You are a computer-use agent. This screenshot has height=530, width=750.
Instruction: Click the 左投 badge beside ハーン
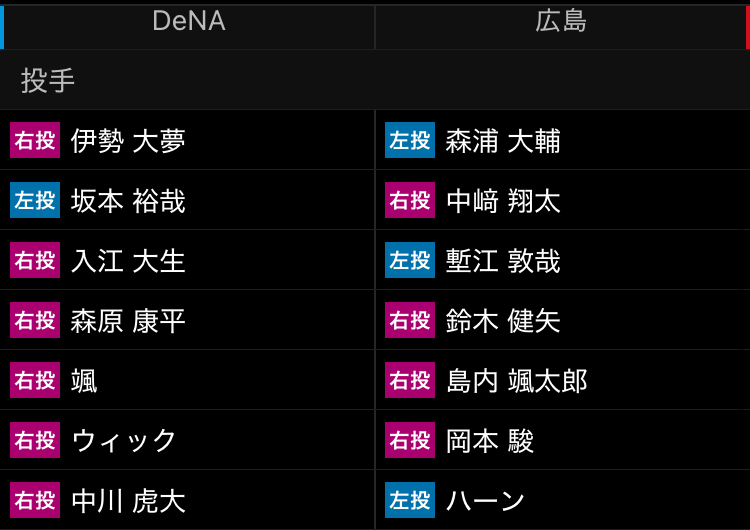click(410, 500)
